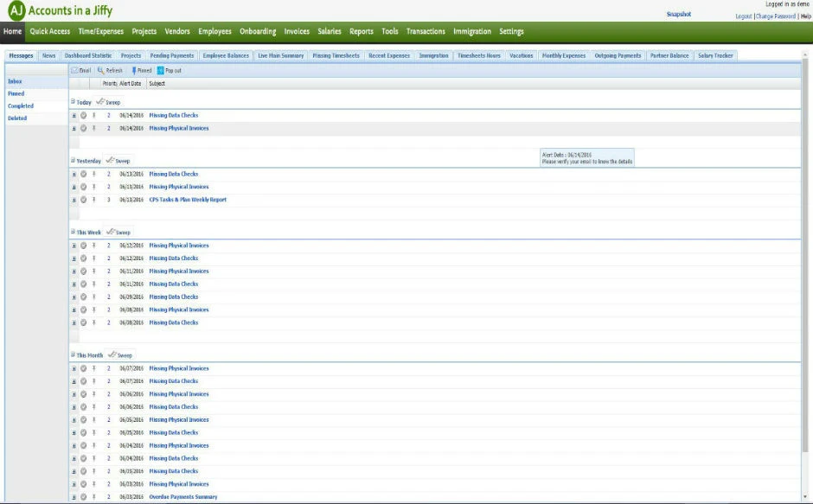Click the Change Password link
Viewport: 813px width, 504px height.
pos(776,16)
